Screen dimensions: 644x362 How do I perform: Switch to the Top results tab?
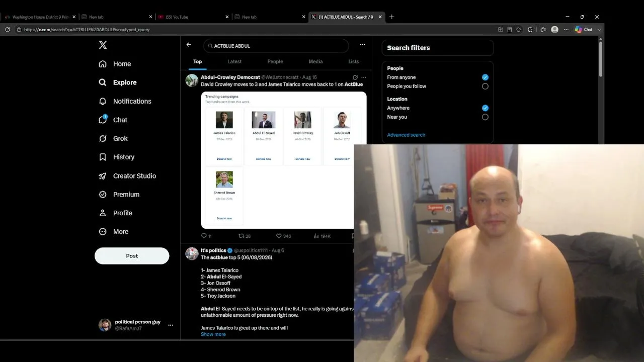197,62
